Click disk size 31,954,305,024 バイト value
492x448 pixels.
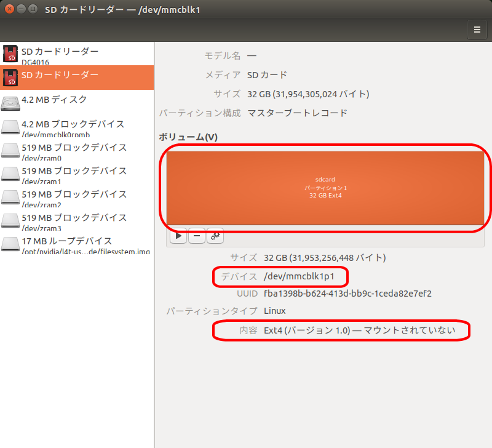pyautogui.click(x=308, y=94)
